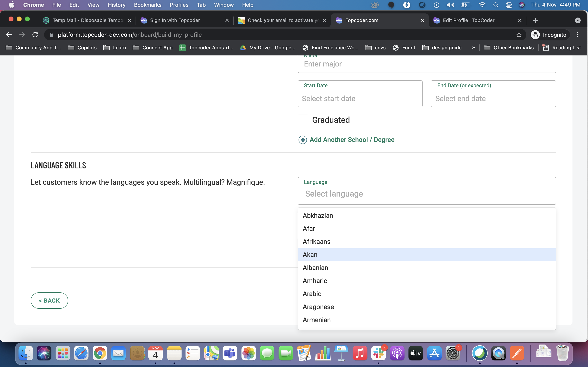The width and height of the screenshot is (588, 367).
Task: Open the History menu
Action: pyautogui.click(x=116, y=5)
